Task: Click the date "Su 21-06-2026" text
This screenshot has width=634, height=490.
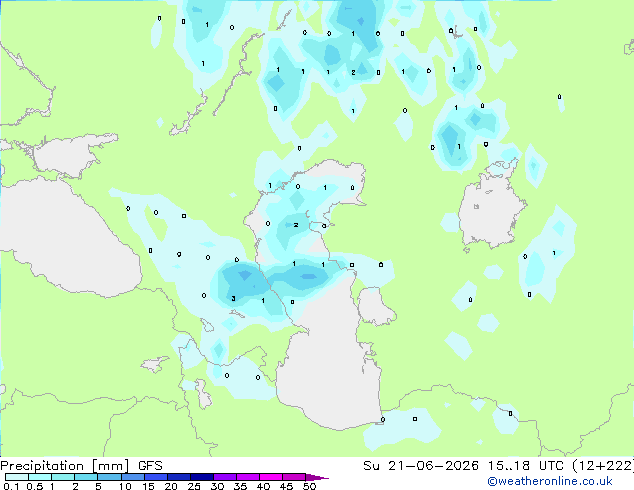Action: [421, 466]
